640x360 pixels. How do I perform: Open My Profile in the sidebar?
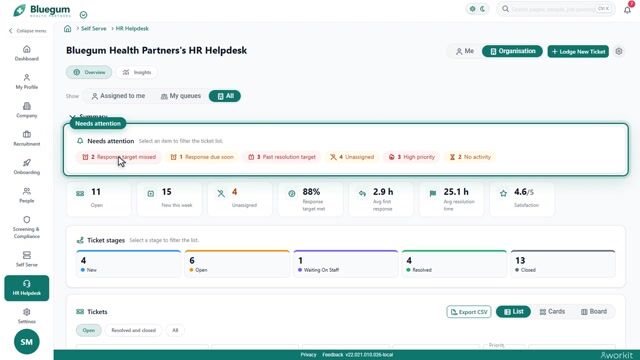27,82
